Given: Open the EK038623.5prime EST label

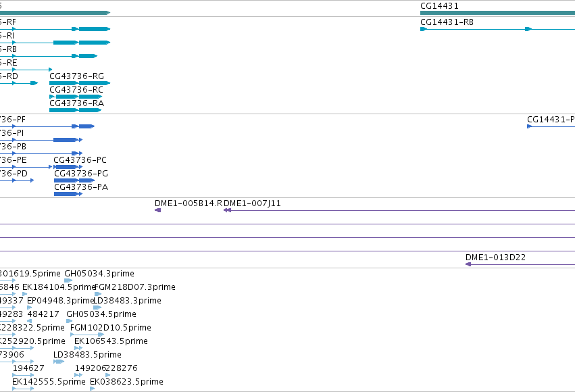Looking at the screenshot, I should (126, 382).
